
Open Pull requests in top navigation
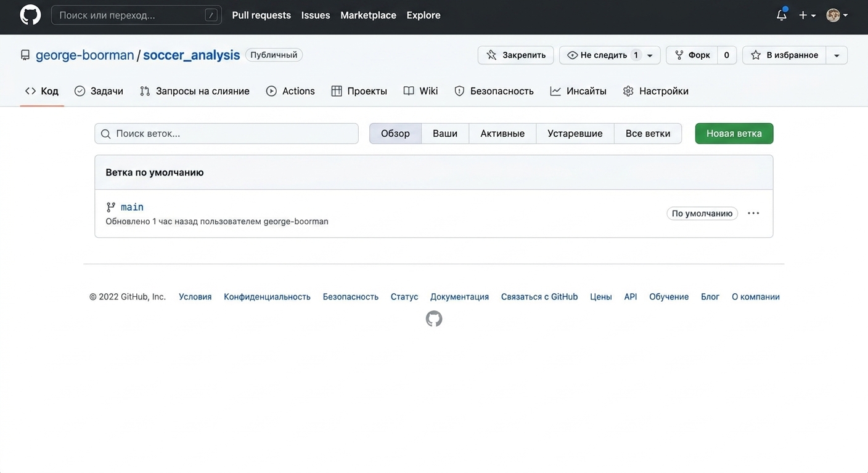261,15
